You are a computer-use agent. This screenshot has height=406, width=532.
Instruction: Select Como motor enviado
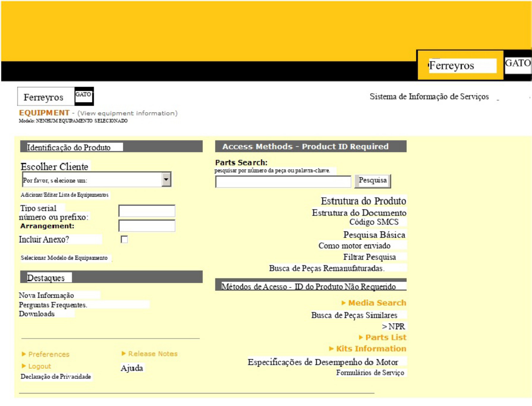point(354,246)
